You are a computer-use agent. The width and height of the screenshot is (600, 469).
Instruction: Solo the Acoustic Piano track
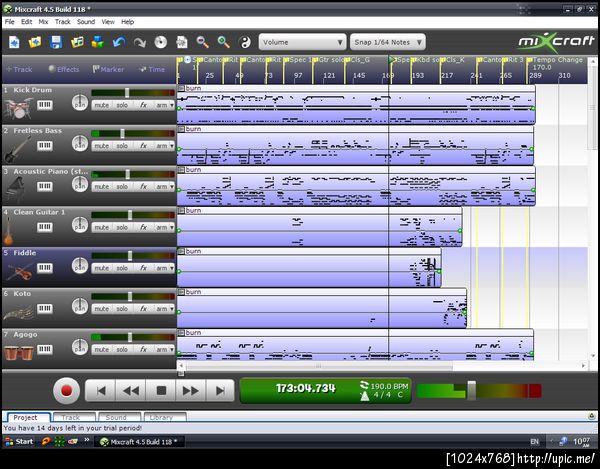point(122,187)
